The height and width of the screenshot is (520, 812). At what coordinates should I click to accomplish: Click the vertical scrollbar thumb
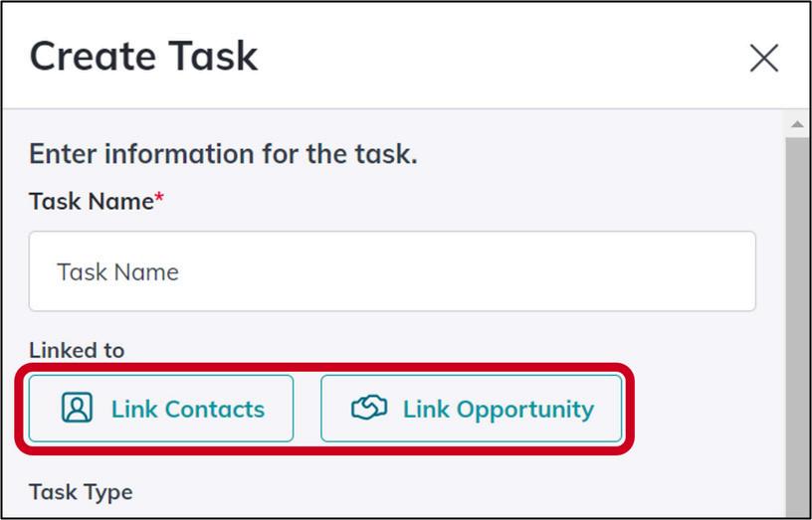(x=797, y=326)
